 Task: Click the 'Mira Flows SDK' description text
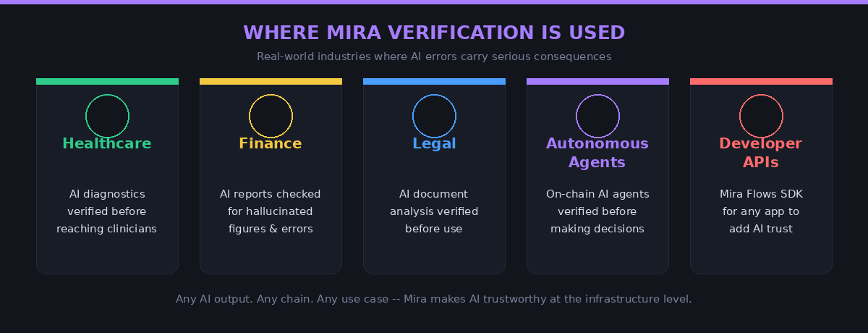point(761,211)
